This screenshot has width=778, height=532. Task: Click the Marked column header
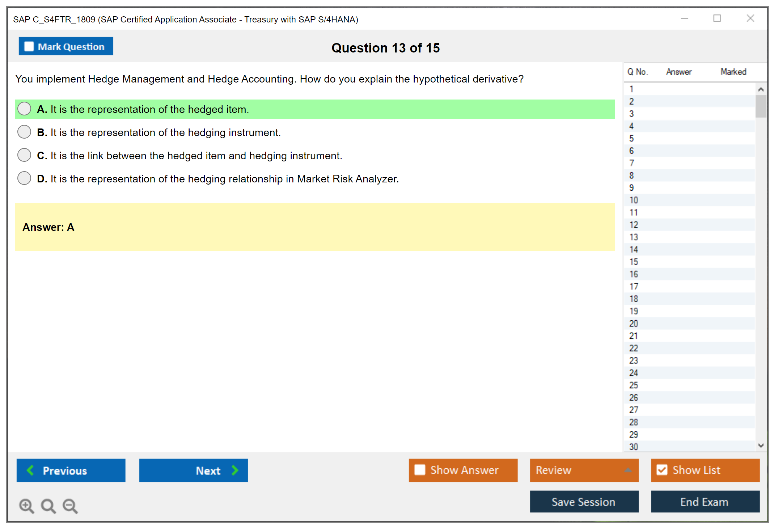coord(733,72)
